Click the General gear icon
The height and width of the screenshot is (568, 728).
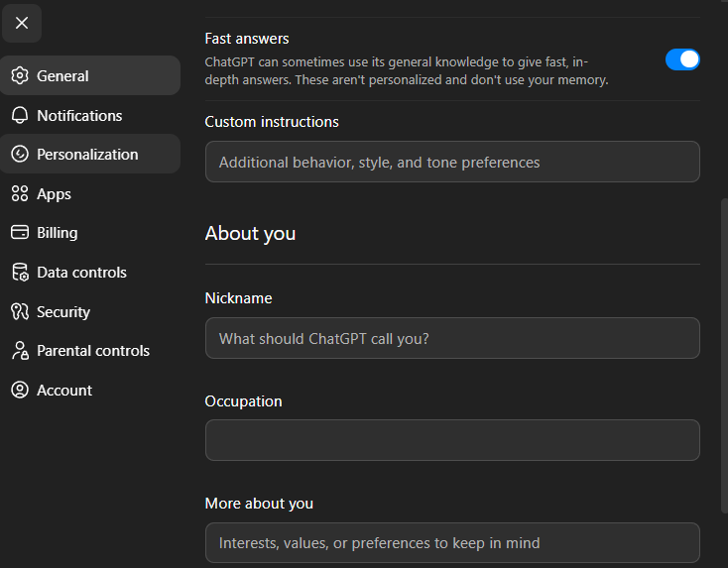click(20, 75)
